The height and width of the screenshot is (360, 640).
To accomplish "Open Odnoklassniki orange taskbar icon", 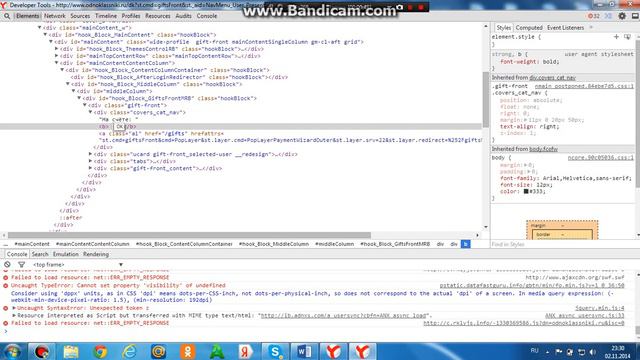I will tap(187, 351).
